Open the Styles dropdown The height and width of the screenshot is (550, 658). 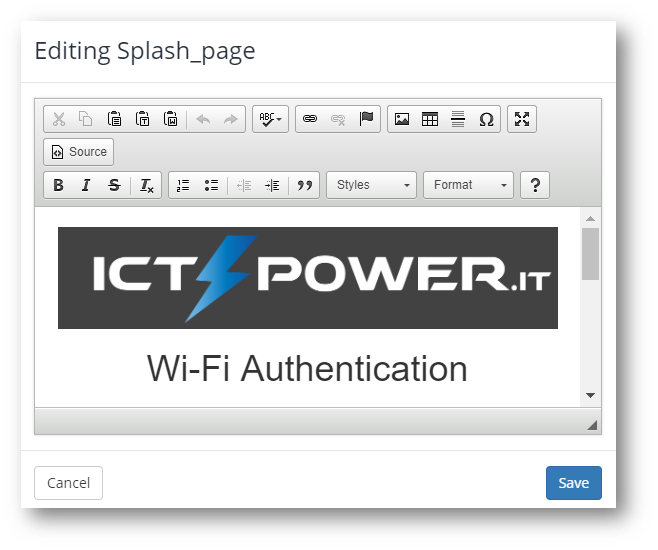tap(371, 185)
